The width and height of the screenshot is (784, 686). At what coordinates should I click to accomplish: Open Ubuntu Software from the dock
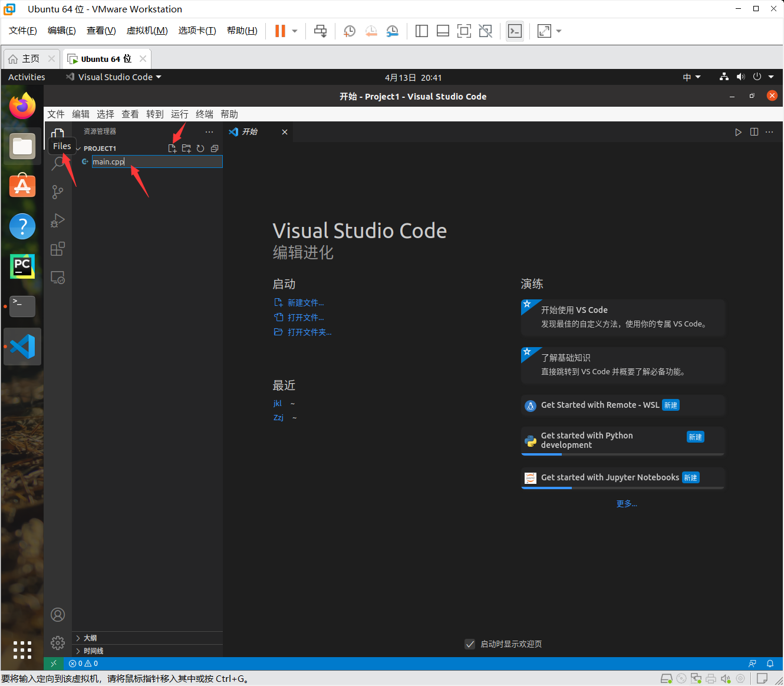coord(22,186)
